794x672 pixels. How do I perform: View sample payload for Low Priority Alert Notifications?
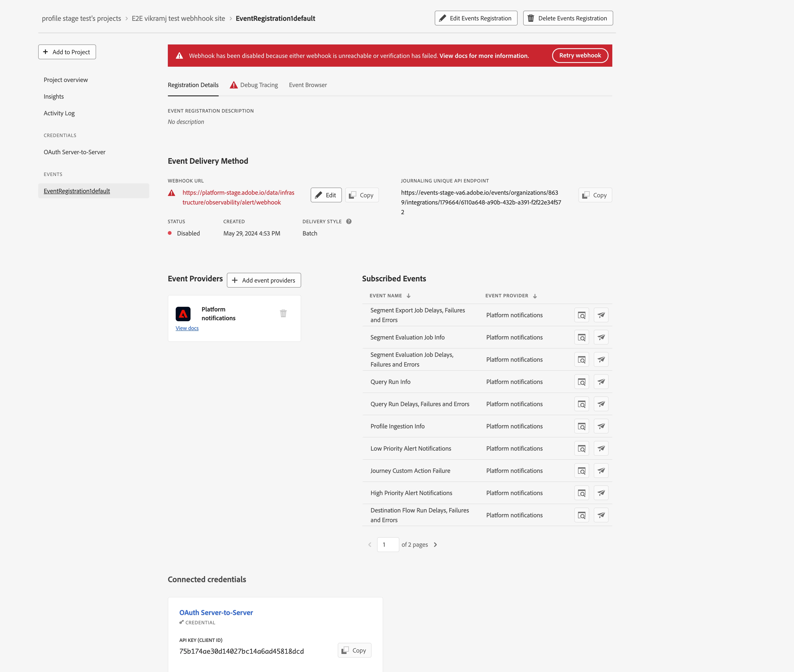pyautogui.click(x=581, y=448)
